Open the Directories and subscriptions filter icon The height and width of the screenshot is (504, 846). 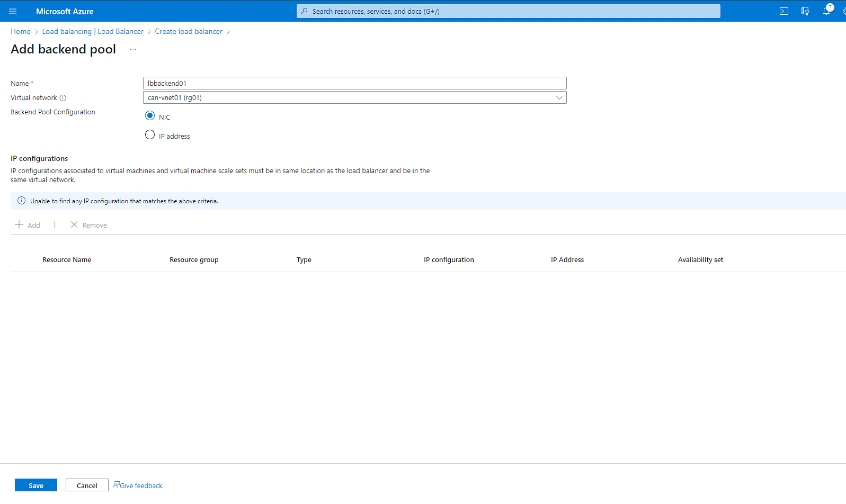(x=805, y=11)
